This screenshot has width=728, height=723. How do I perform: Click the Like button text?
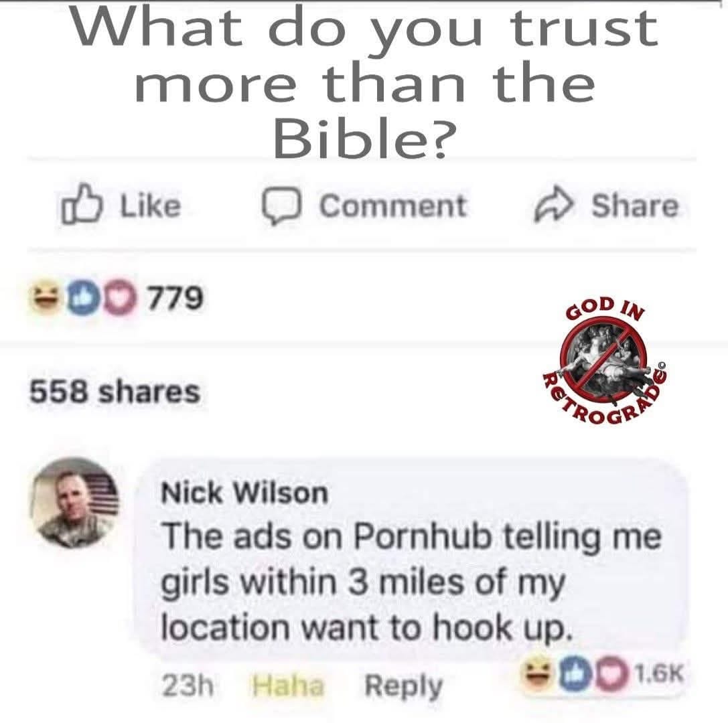click(151, 206)
